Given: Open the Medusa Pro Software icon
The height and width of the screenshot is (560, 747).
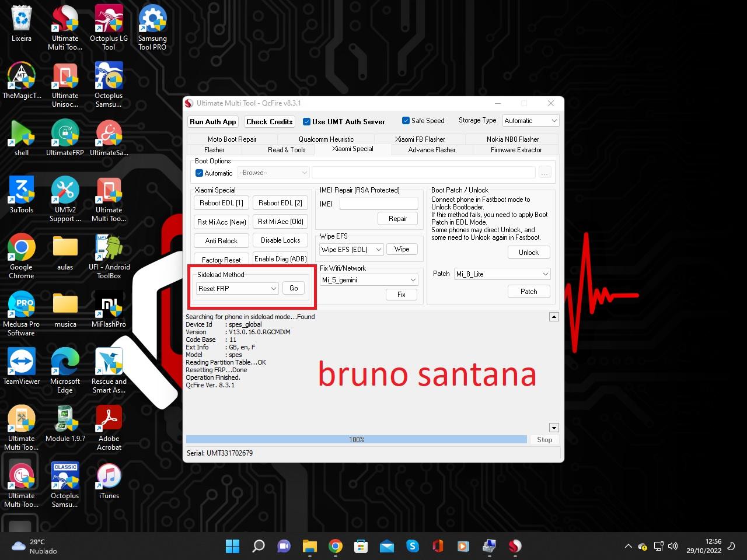Looking at the screenshot, I should coord(22,313).
